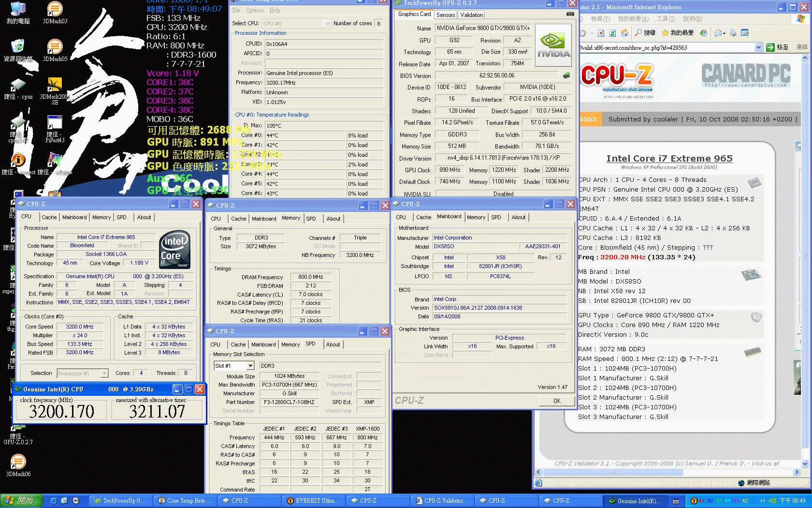812x508 pixels.
Task: Click the IE History toolbar icon
Action: click(704, 33)
